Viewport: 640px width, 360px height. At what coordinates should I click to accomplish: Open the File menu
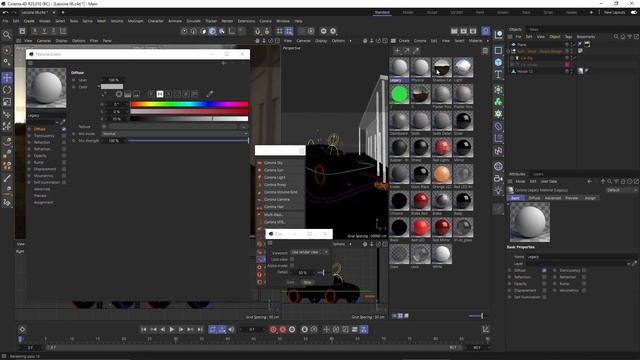5,21
